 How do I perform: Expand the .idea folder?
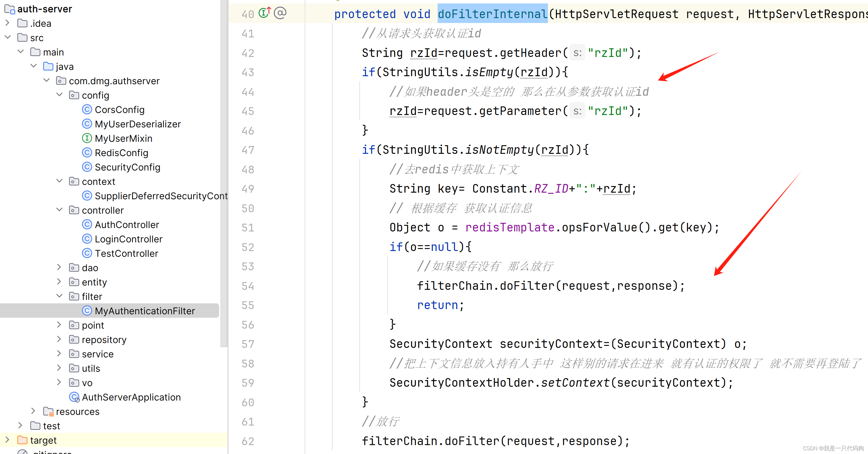click(8, 23)
